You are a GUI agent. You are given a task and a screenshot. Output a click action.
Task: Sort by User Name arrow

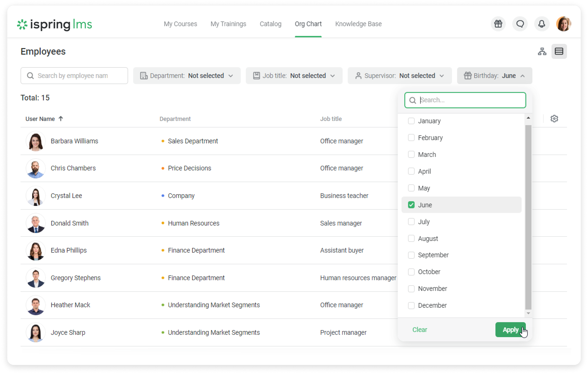click(61, 119)
